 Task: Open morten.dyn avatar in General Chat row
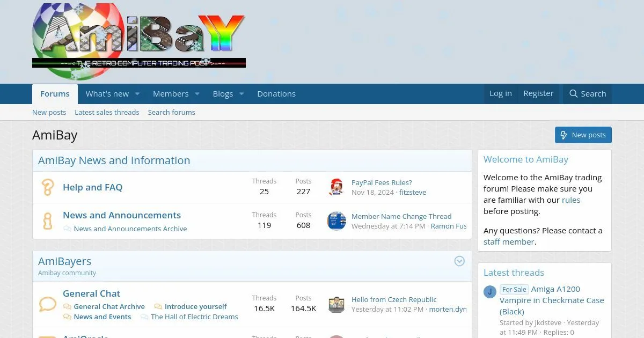336,305
